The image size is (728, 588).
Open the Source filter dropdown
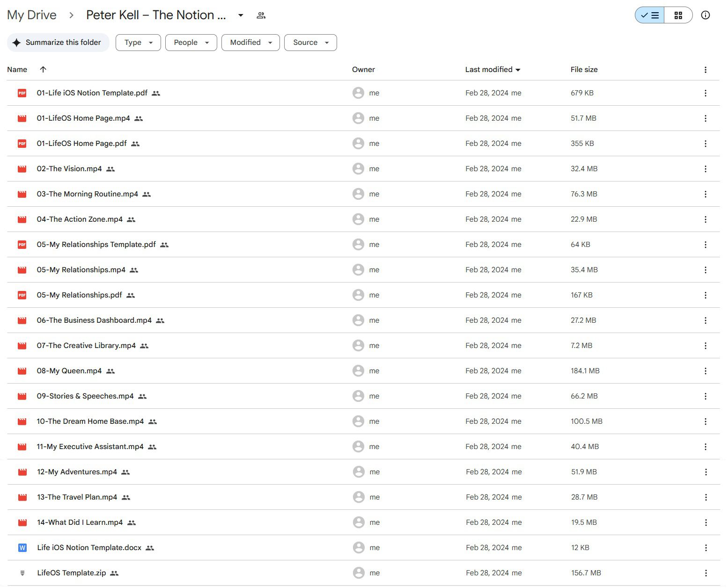310,43
